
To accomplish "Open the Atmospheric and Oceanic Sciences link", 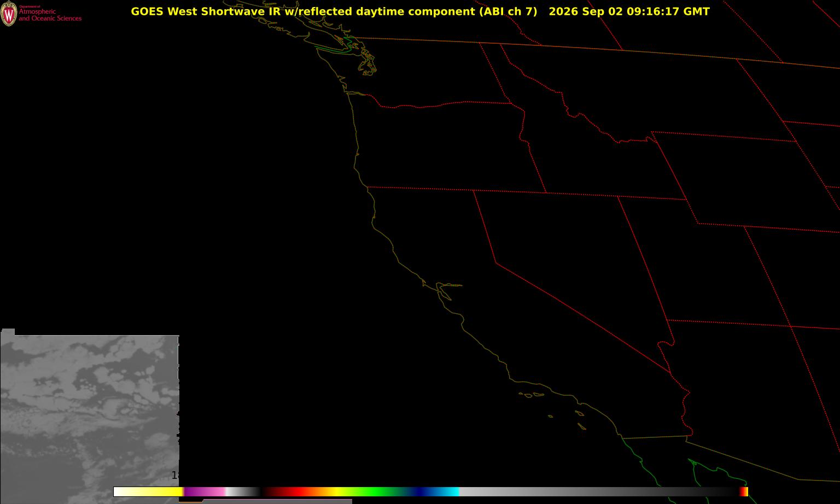I will pyautogui.click(x=50, y=15).
